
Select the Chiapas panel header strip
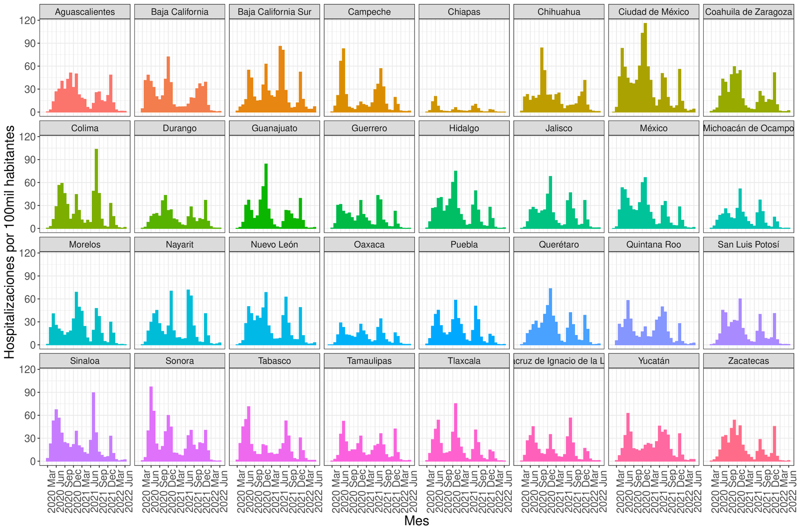pos(464,12)
